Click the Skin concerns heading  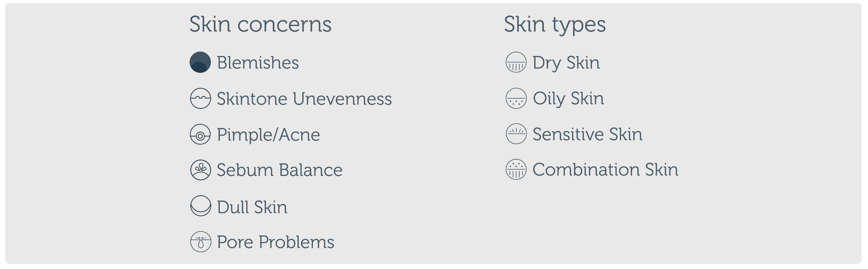[260, 24]
